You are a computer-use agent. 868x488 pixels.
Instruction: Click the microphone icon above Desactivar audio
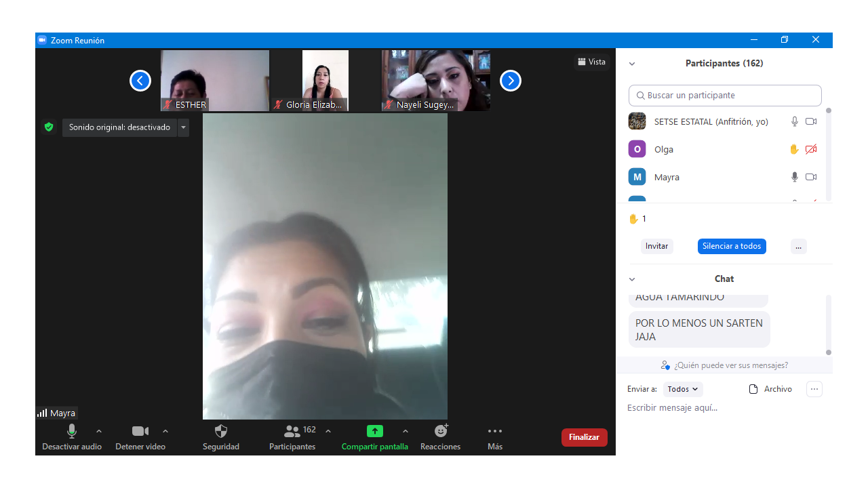[x=72, y=431]
